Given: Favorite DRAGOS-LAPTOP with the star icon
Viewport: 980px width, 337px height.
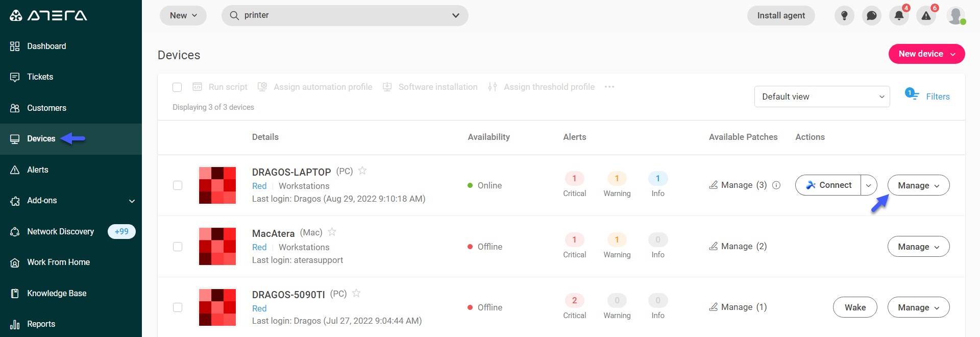Looking at the screenshot, I should coord(362,171).
